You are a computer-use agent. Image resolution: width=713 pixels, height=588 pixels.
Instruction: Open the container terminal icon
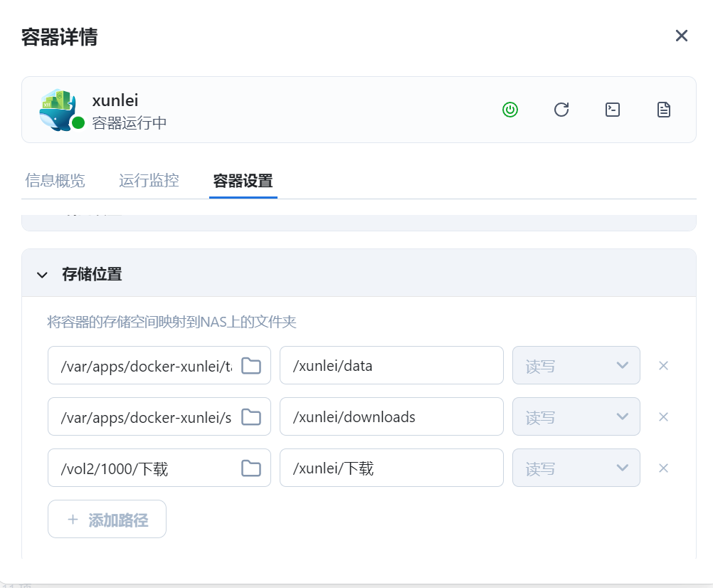612,110
